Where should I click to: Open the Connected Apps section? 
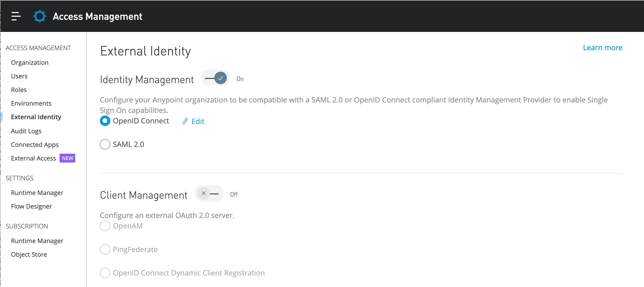pyautogui.click(x=35, y=144)
